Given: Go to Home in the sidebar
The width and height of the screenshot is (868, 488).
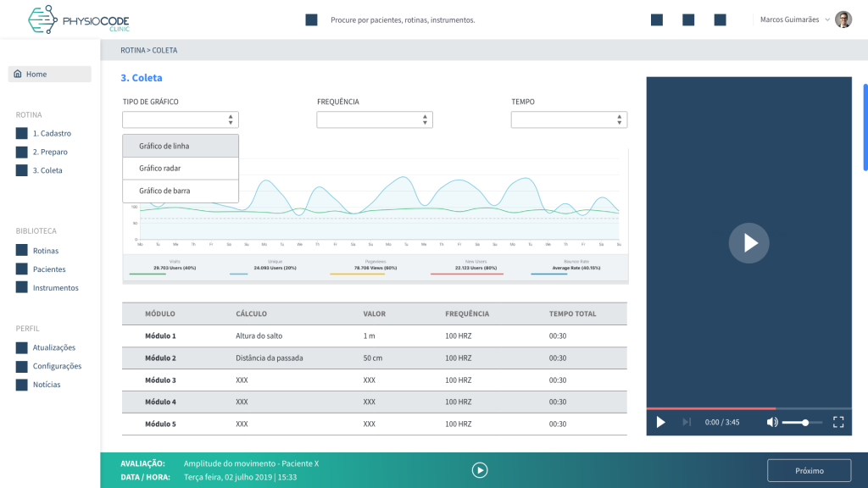Looking at the screenshot, I should (x=50, y=75).
